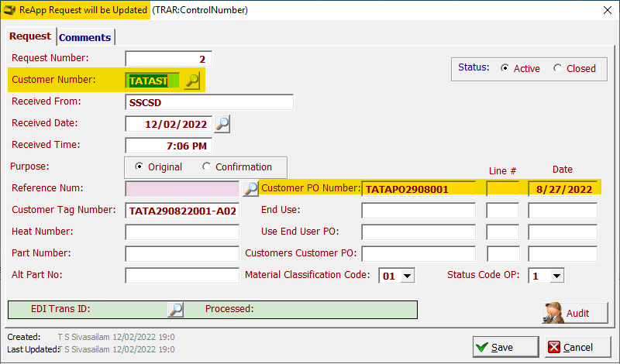This screenshot has width=620, height=364.
Task: Click the Received From input field
Action: pyautogui.click(x=209, y=102)
